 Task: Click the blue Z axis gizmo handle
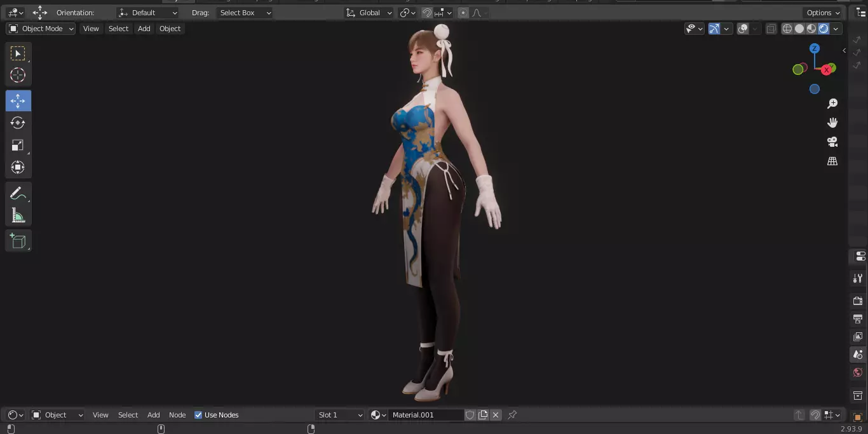point(815,48)
